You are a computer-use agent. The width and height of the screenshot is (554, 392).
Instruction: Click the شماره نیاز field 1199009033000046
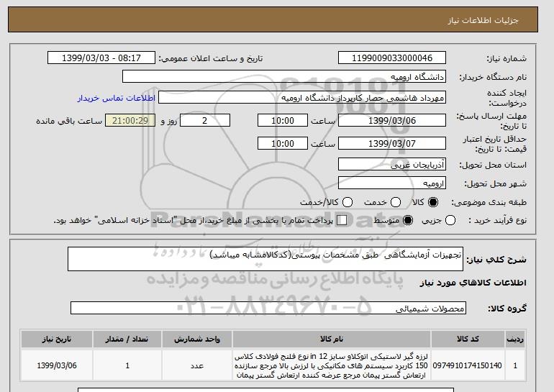pos(392,58)
